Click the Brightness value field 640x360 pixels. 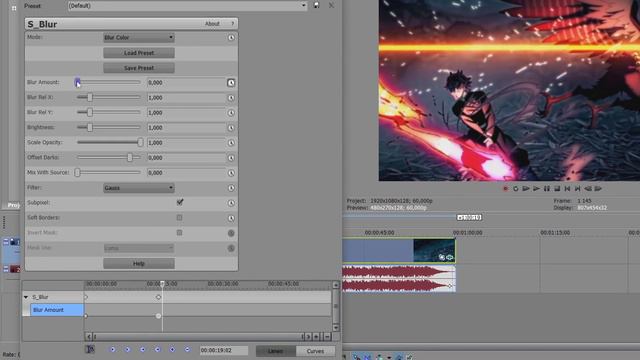pyautogui.click(x=186, y=128)
